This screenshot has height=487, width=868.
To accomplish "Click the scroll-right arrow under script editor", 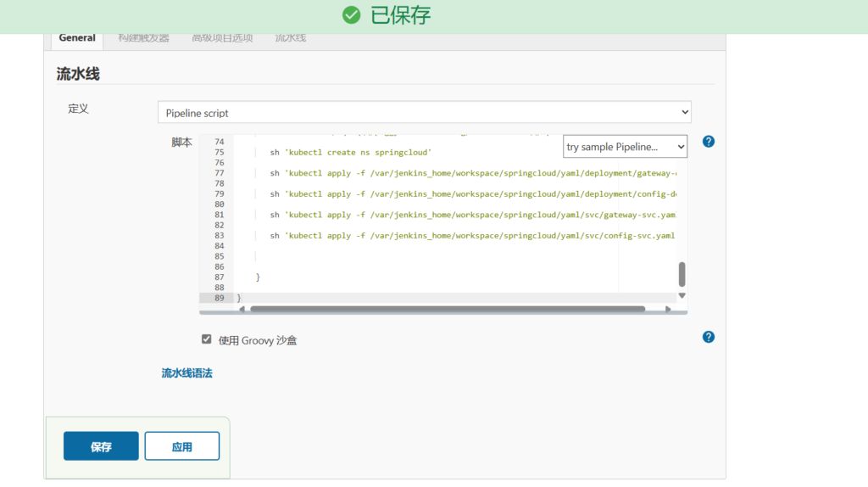I will tap(668, 310).
